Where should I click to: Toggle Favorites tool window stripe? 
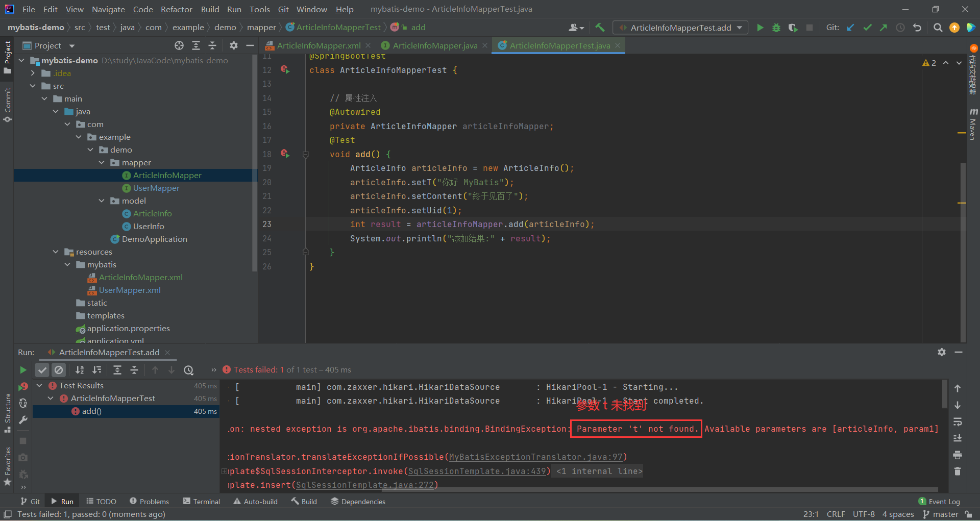[x=7, y=466]
